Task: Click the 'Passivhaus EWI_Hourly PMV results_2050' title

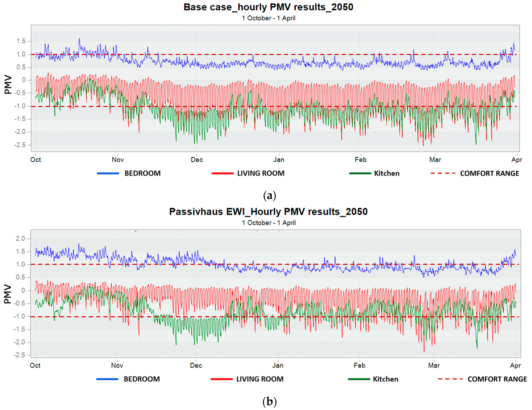Action: point(268,212)
